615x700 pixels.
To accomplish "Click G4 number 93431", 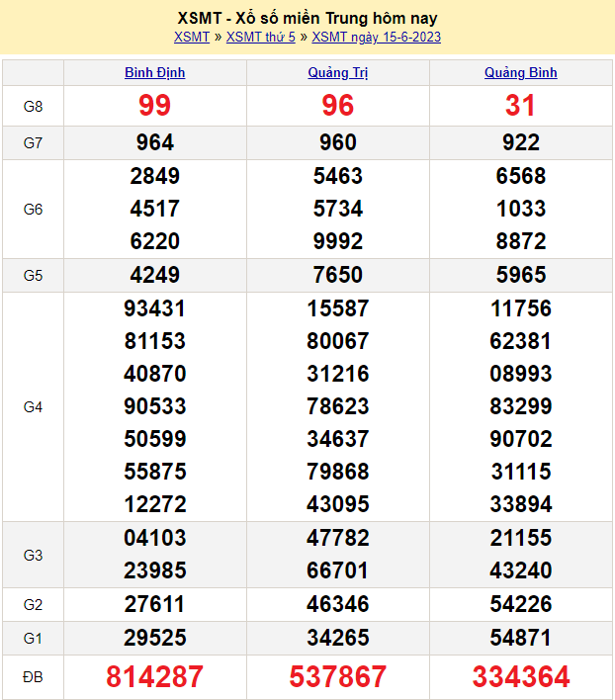I will click(155, 308).
